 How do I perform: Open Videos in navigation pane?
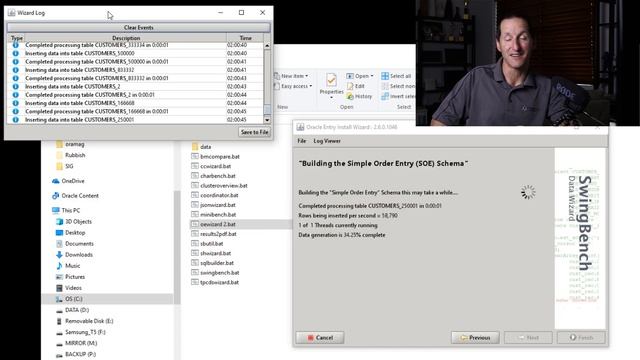click(69, 288)
